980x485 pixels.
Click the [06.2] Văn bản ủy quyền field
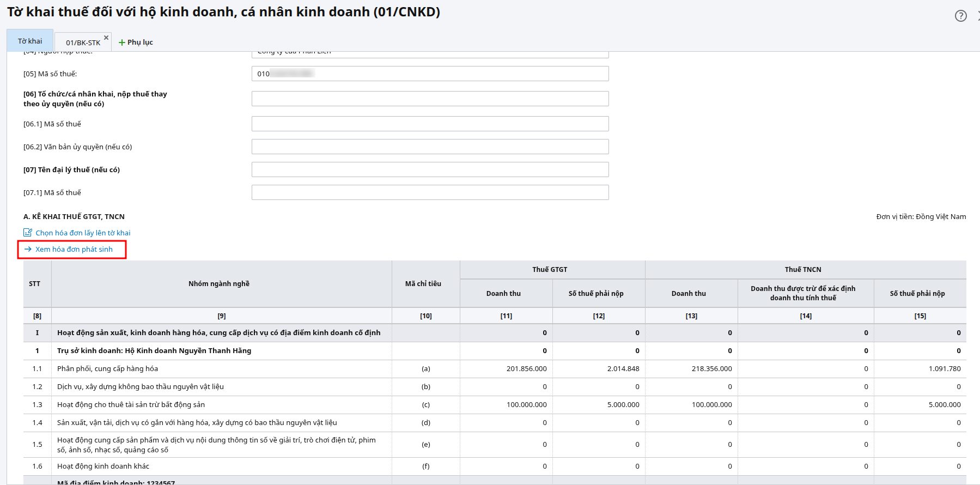[430, 147]
